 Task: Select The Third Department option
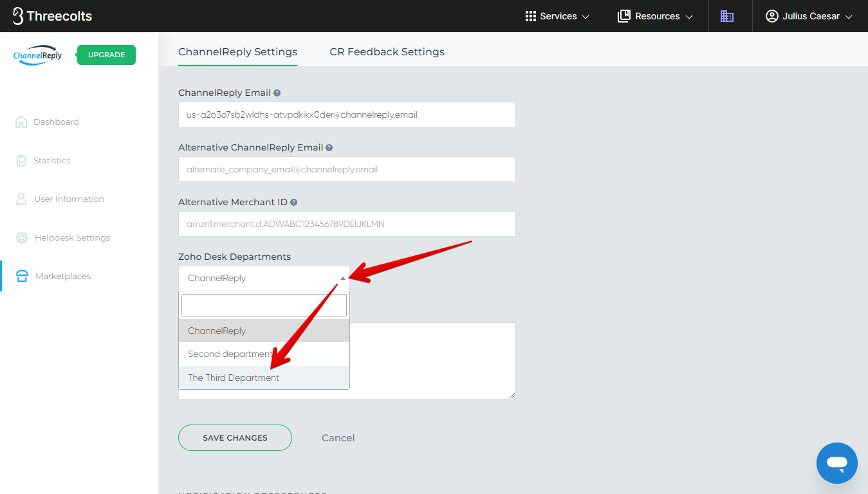[x=264, y=378]
